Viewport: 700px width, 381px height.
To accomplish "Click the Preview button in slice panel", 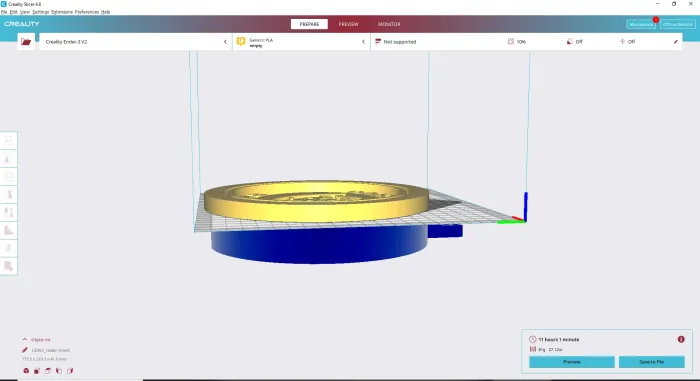I will pos(571,362).
